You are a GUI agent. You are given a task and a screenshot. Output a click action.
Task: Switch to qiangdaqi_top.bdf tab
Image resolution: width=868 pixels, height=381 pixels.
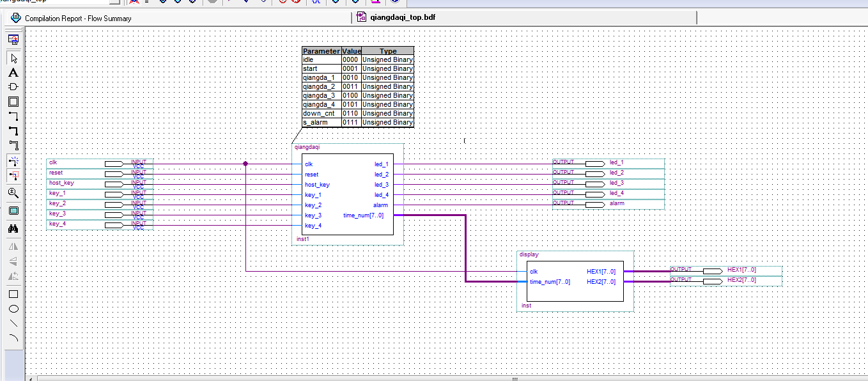click(x=403, y=18)
